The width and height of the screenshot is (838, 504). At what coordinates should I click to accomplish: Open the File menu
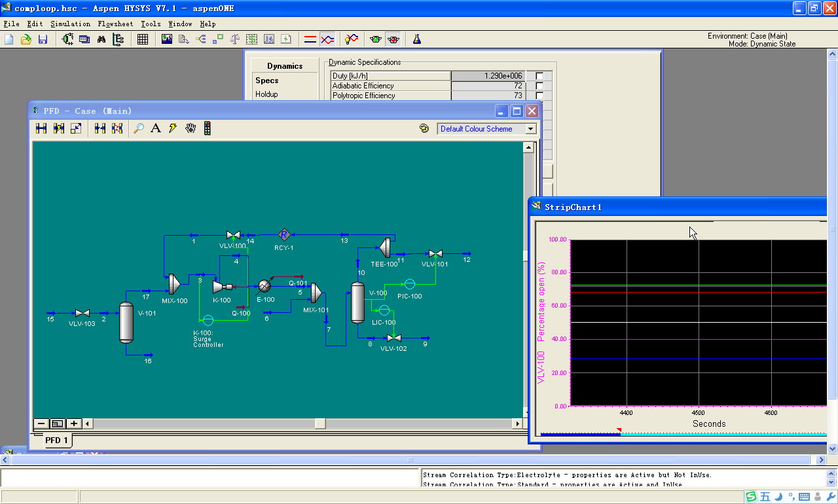tap(11, 24)
